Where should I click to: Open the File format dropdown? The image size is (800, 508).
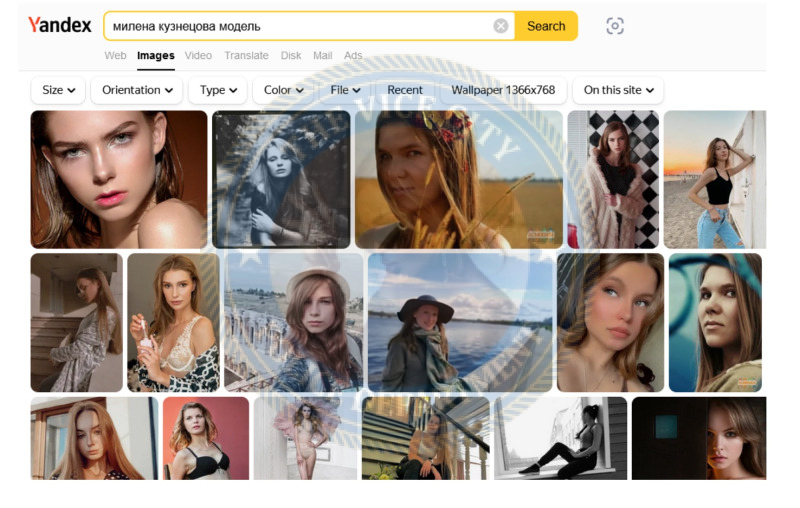pyautogui.click(x=345, y=90)
